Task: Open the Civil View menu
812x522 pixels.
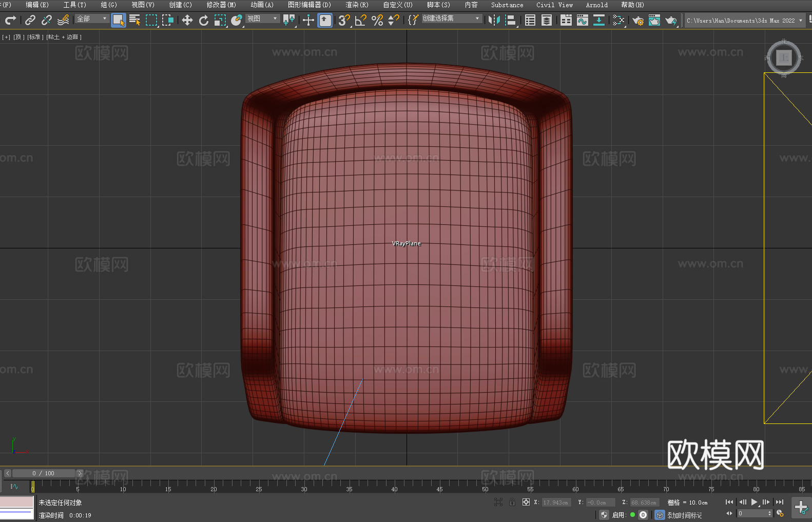Action: pos(555,5)
